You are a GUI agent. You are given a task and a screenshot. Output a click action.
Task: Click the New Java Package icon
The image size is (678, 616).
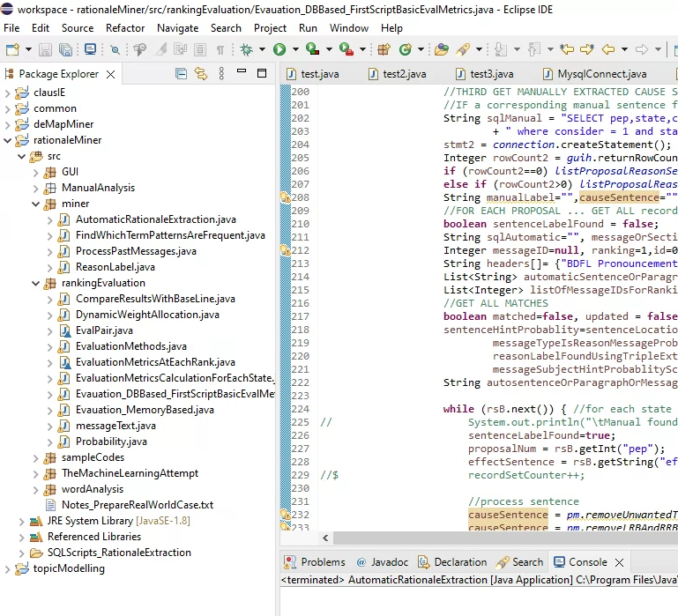tap(384, 50)
